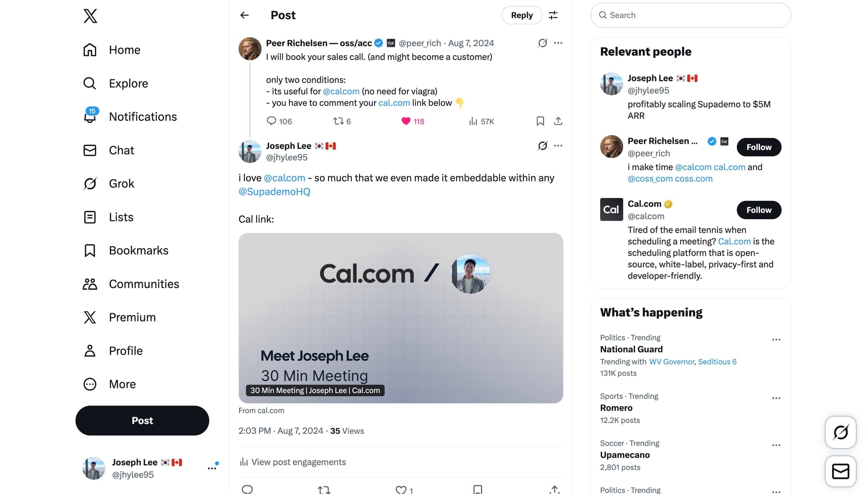
Task: Open the More menu in the sidebar
Action: pyautogui.click(x=122, y=384)
